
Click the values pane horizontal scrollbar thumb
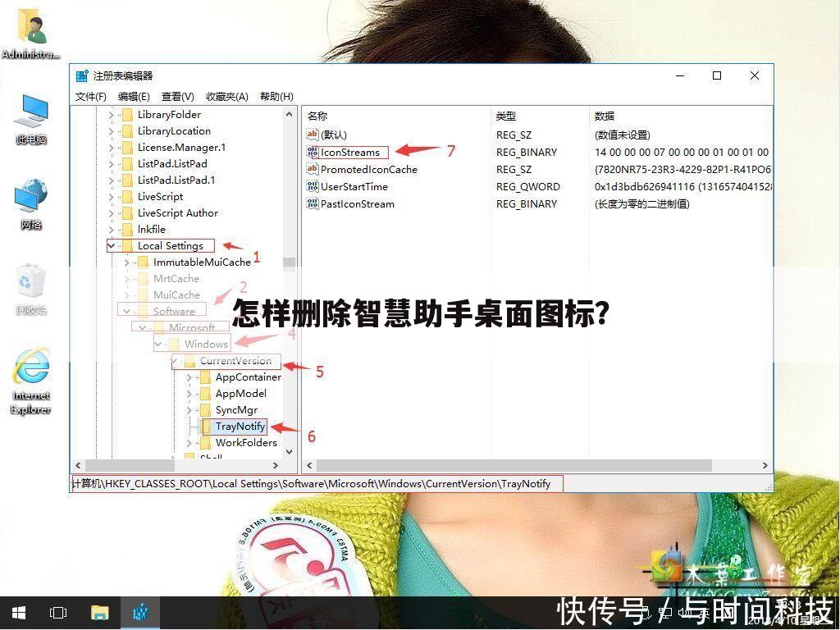[514, 466]
